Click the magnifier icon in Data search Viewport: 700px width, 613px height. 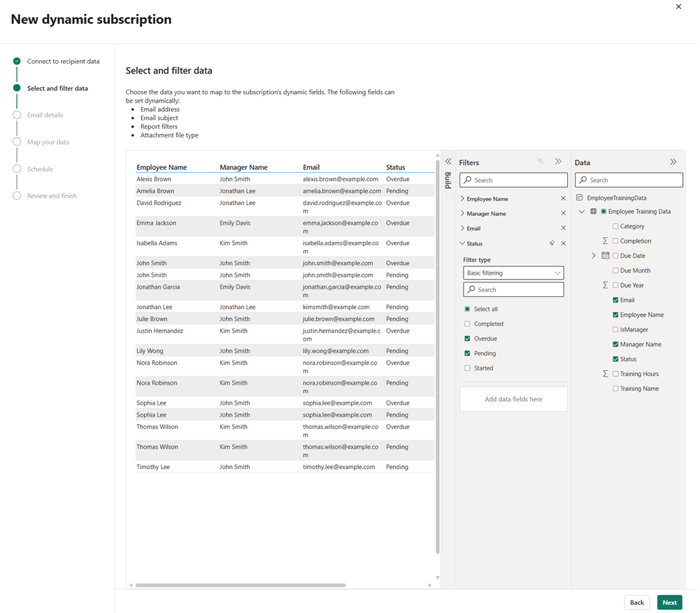pos(583,180)
